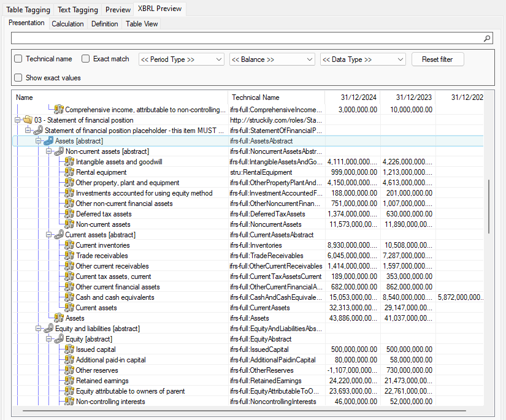Click the Reset filter button
Screen dimensions: 506x420
[437, 59]
